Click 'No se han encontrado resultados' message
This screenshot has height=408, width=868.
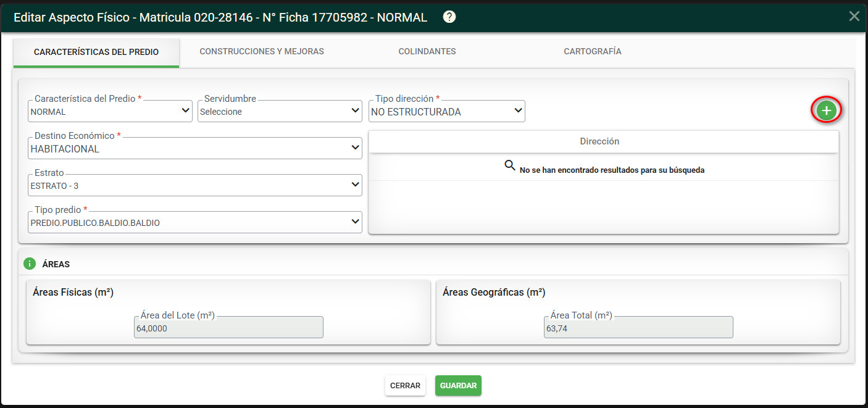[x=612, y=170]
